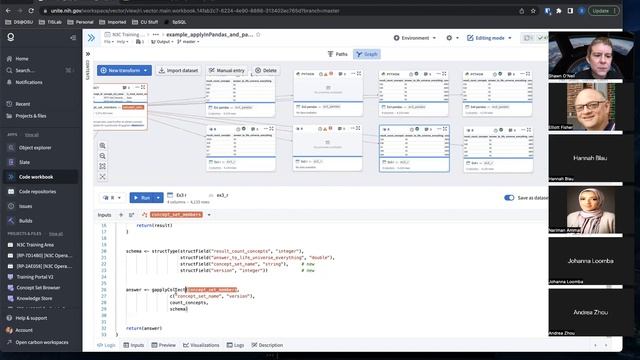Click concept_set_members input tag
The height and width of the screenshot is (360, 640).
coord(176,215)
